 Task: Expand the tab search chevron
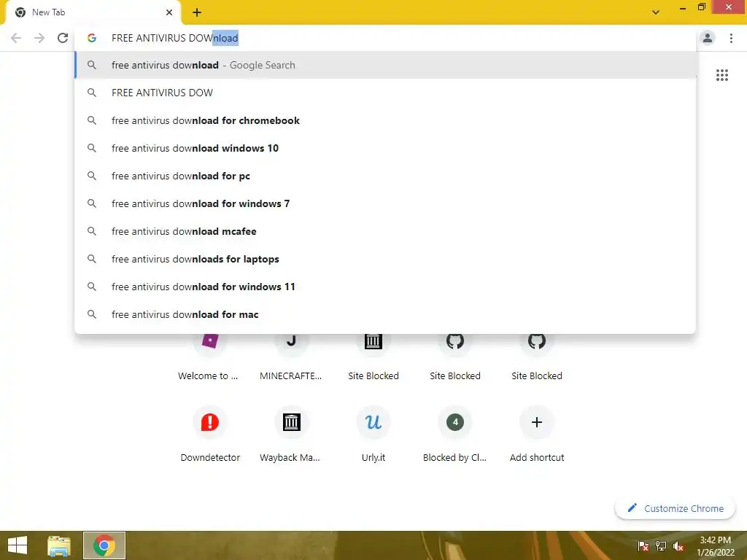656,12
